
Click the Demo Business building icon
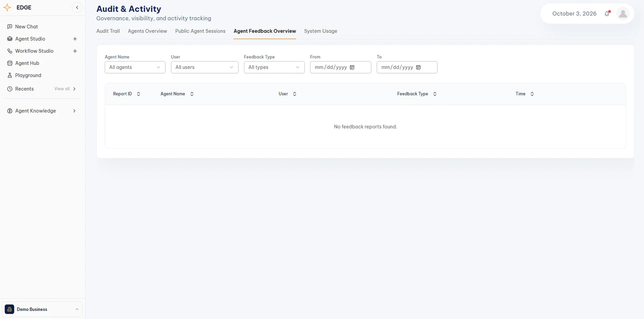click(9, 309)
